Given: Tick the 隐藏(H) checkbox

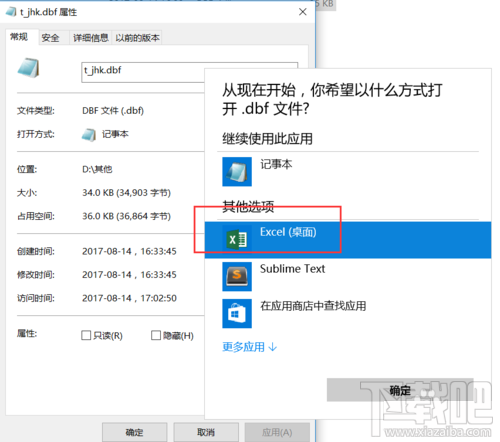Looking at the screenshot, I should 156,335.
